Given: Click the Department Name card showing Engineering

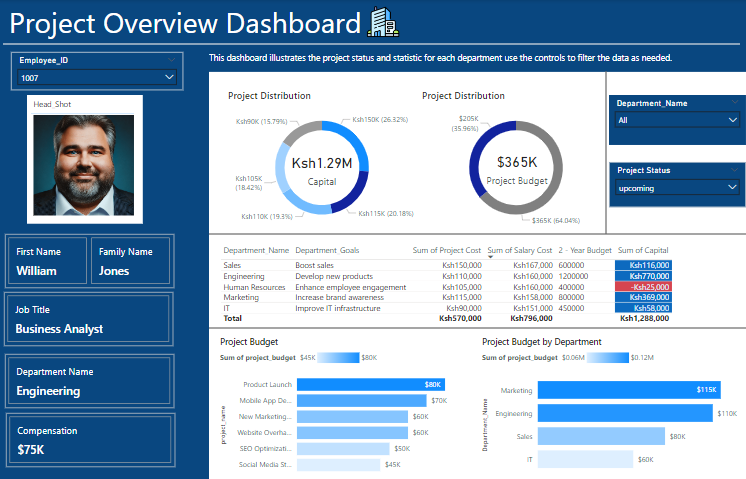Looking at the screenshot, I should pos(89,381).
